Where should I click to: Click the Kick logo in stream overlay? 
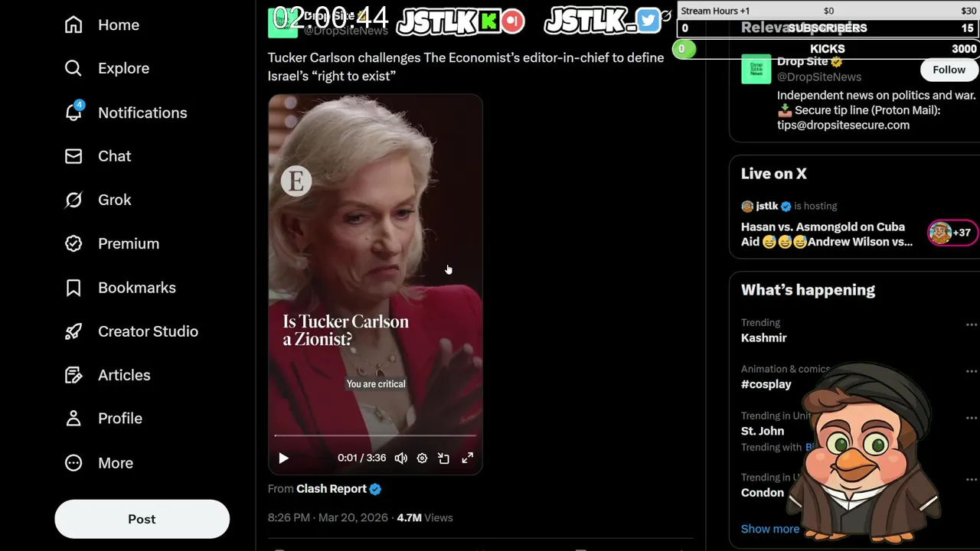tap(488, 21)
